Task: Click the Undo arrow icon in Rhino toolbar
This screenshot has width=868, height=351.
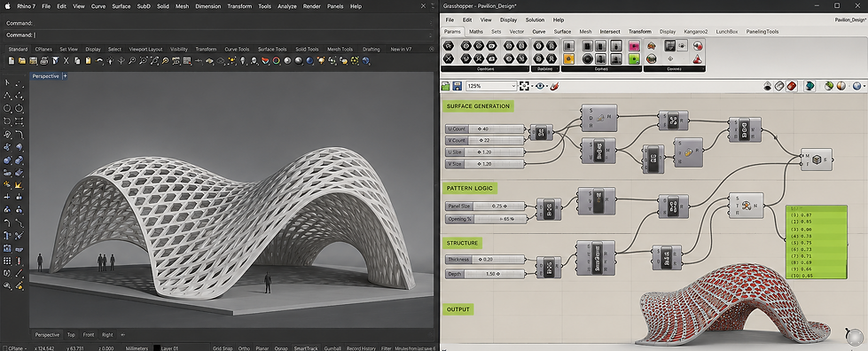Action: (x=99, y=60)
